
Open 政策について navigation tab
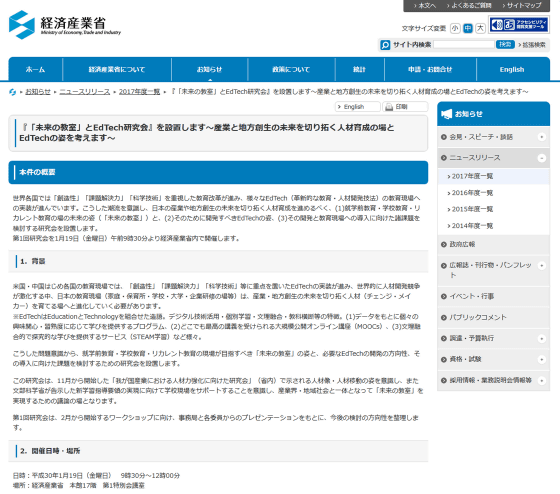click(x=291, y=69)
